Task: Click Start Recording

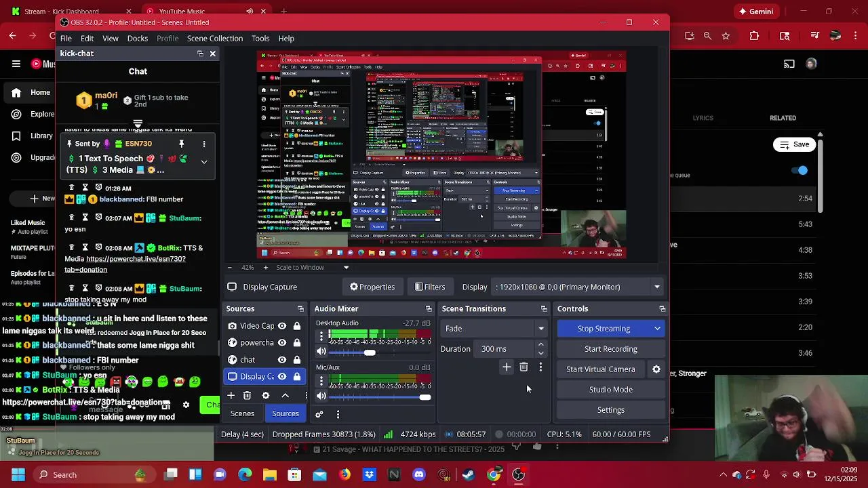Action: [611, 349]
